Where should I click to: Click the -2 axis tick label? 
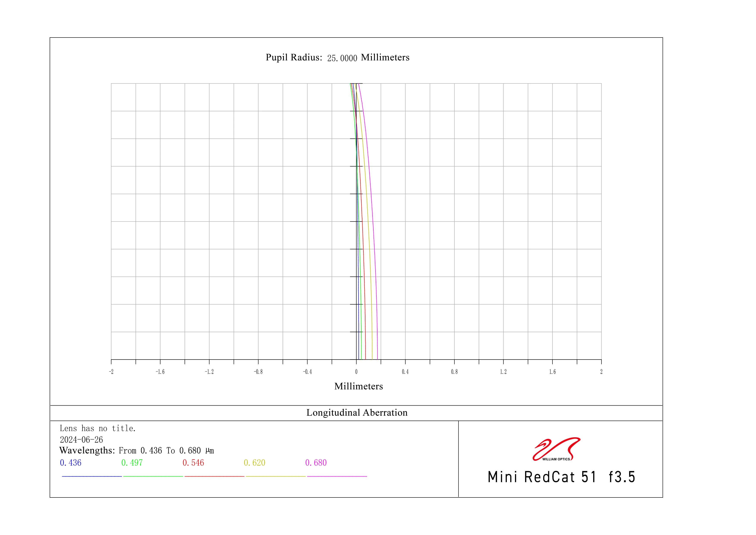pos(111,372)
